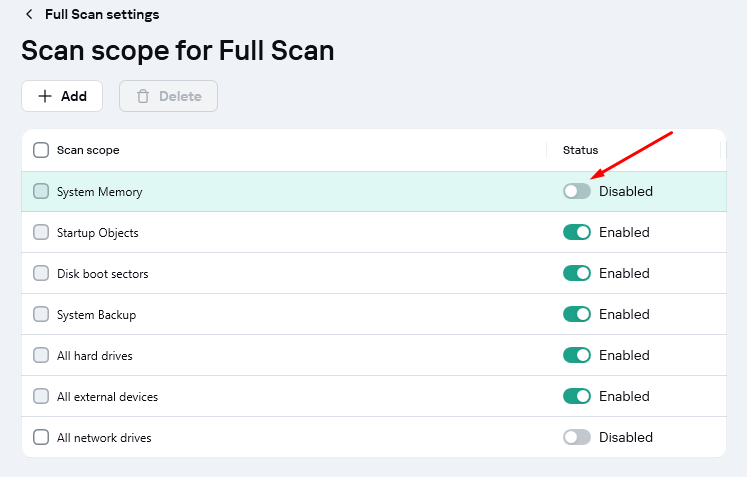Click the trash icon on Delete
The width and height of the screenshot is (747, 477).
pos(143,96)
